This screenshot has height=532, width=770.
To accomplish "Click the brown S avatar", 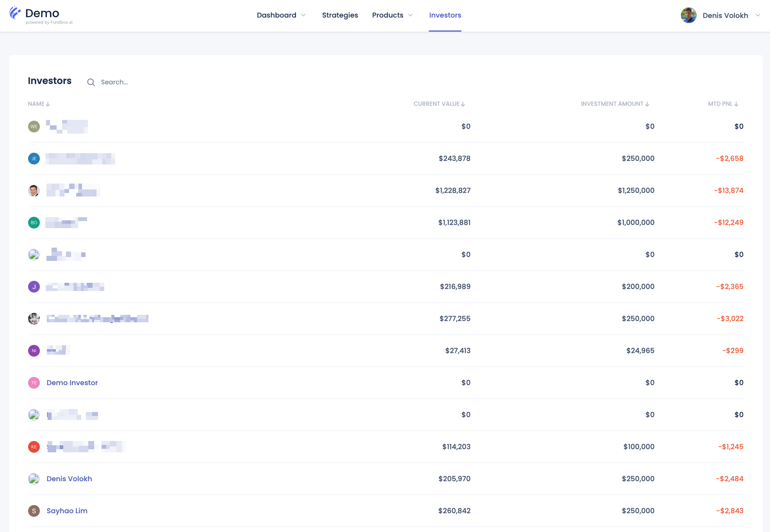I will (x=34, y=511).
